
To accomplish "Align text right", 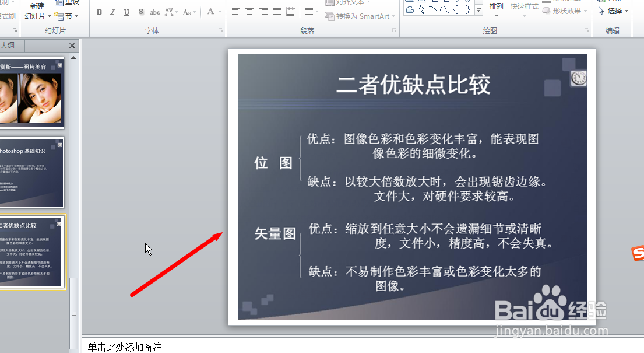I will 263,12.
